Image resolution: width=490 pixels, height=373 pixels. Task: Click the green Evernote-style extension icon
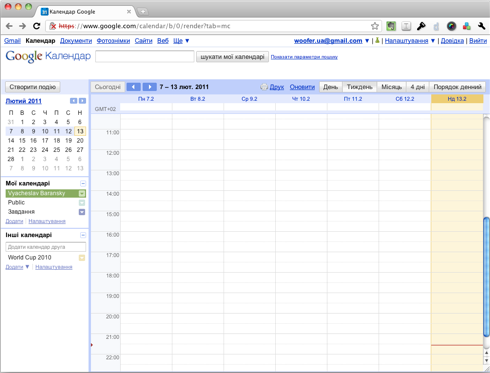[391, 26]
